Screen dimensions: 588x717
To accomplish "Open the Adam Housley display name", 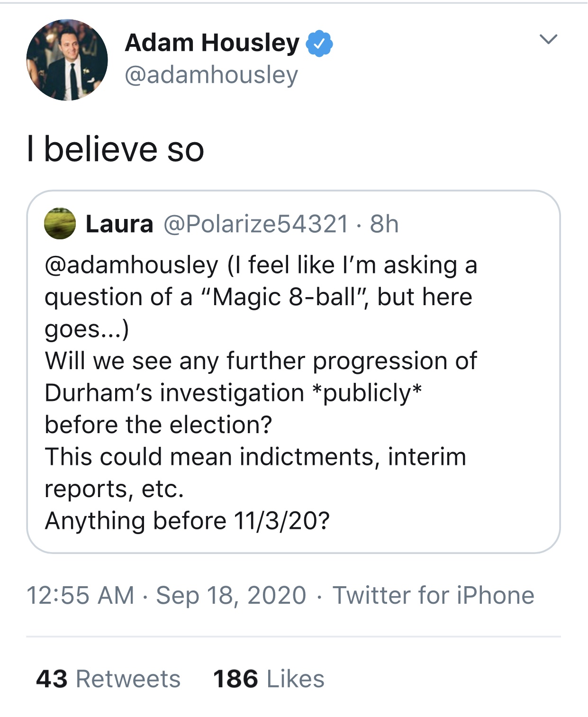I will point(212,43).
